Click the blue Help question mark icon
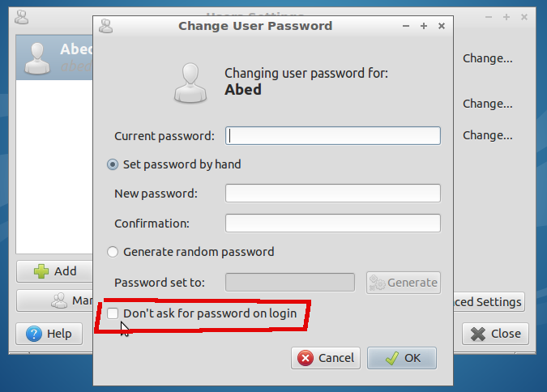This screenshot has height=392, width=547. (34, 334)
